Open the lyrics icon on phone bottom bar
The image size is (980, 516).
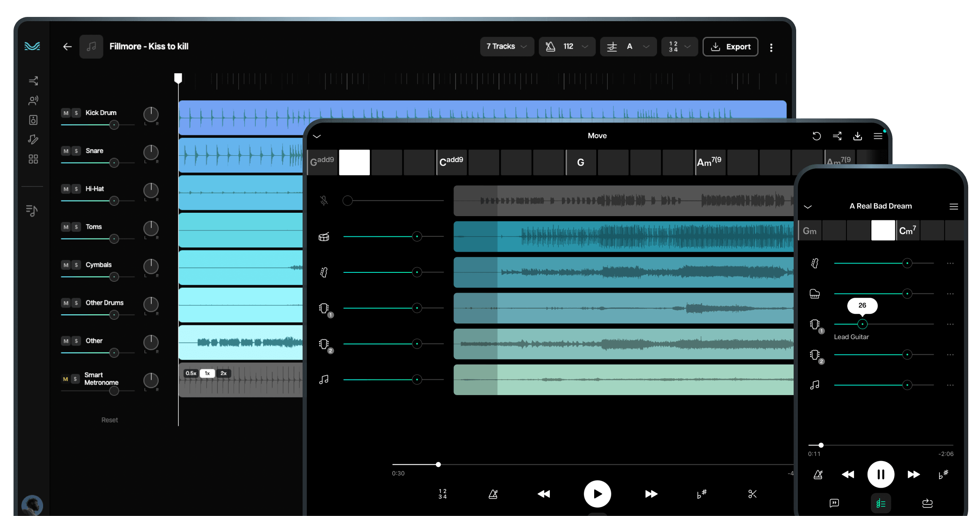click(834, 503)
